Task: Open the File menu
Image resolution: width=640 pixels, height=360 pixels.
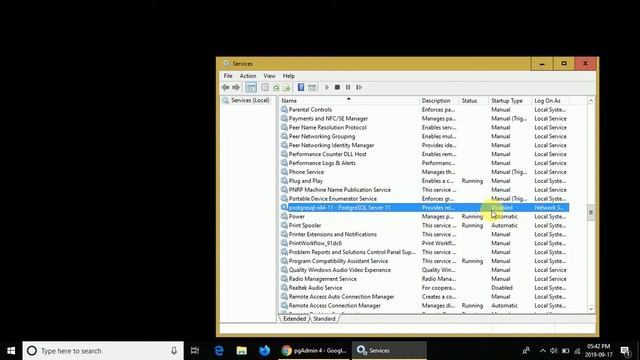Action: coord(228,76)
